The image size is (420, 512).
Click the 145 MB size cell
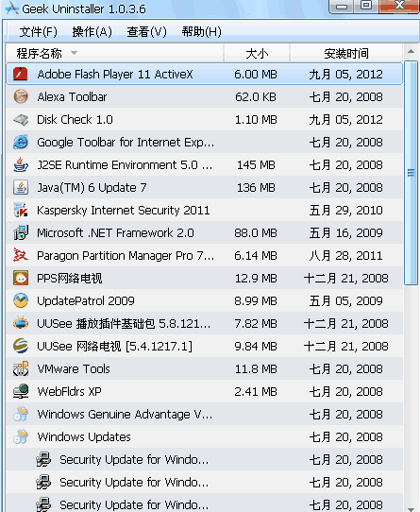coord(256,164)
